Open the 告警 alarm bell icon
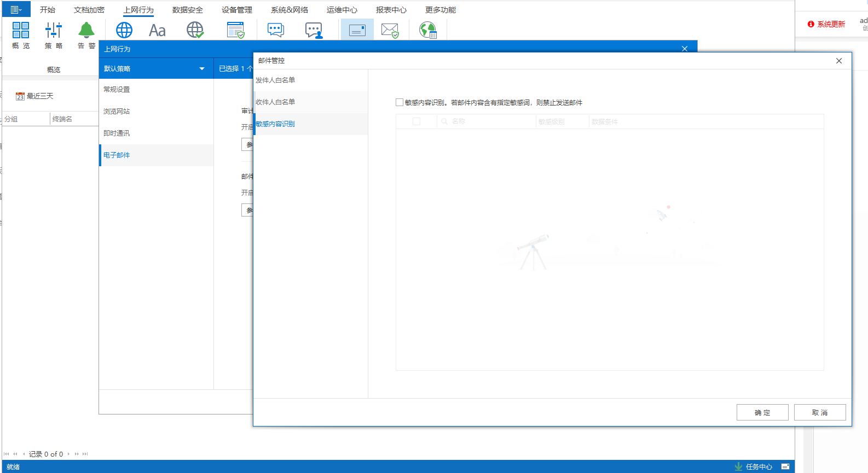The image size is (868, 473). click(x=86, y=30)
